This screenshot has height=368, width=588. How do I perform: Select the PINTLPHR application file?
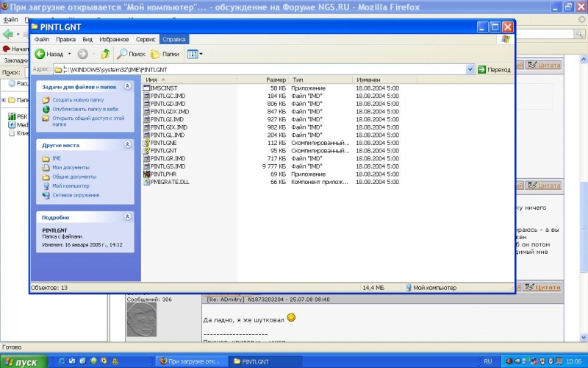point(162,174)
